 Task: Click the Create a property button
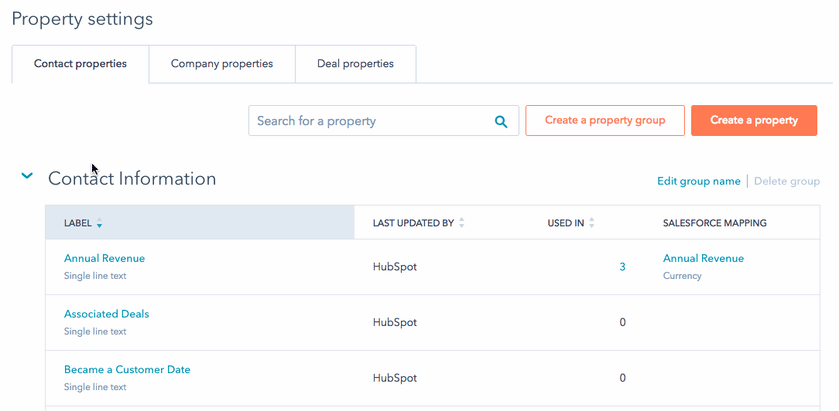(x=754, y=120)
